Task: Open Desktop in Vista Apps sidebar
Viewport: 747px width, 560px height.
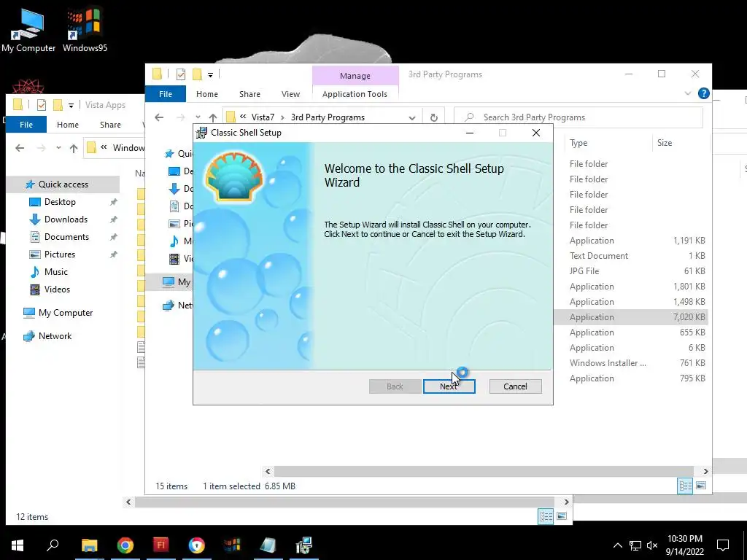Action: 60,202
